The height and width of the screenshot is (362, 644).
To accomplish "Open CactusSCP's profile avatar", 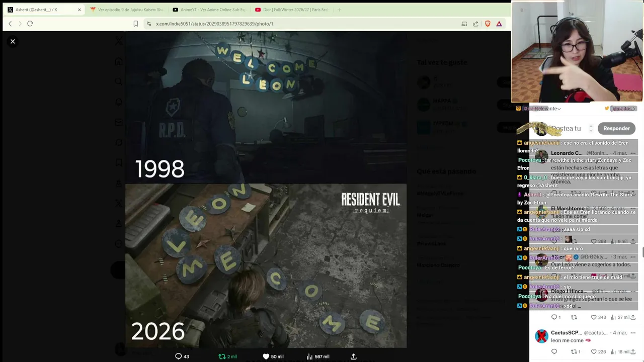I will coord(541,336).
